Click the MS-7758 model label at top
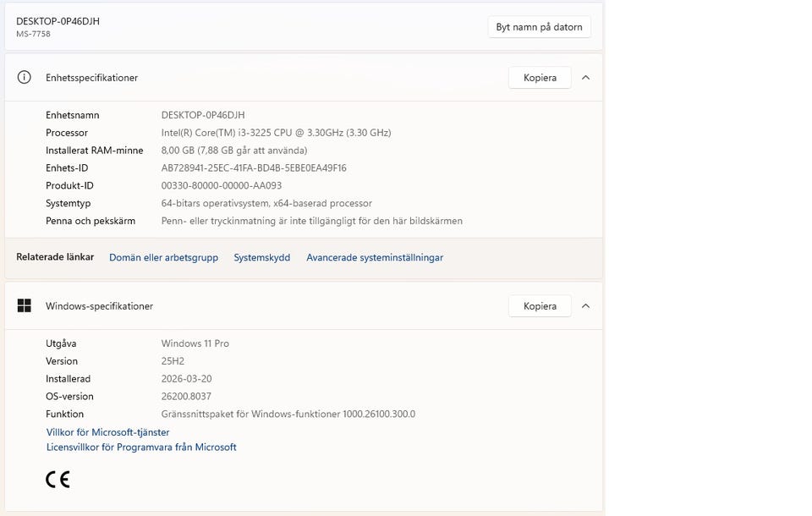 tap(33, 34)
